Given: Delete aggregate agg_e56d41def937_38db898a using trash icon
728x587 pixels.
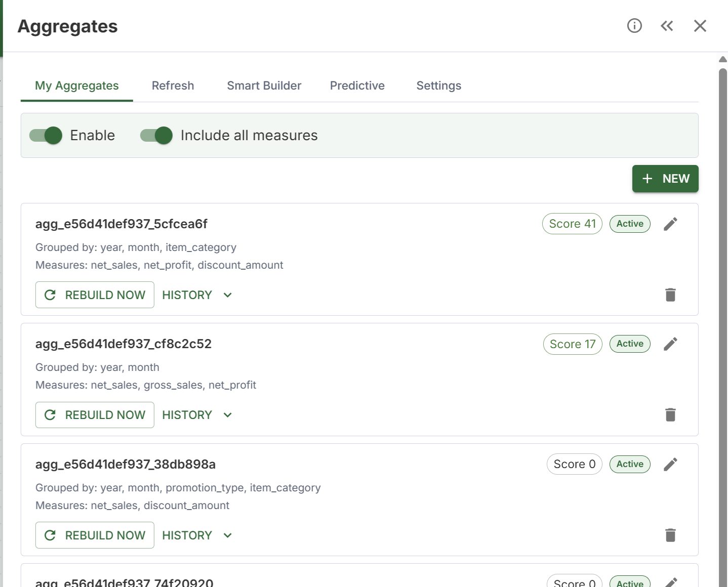Looking at the screenshot, I should 670,535.
